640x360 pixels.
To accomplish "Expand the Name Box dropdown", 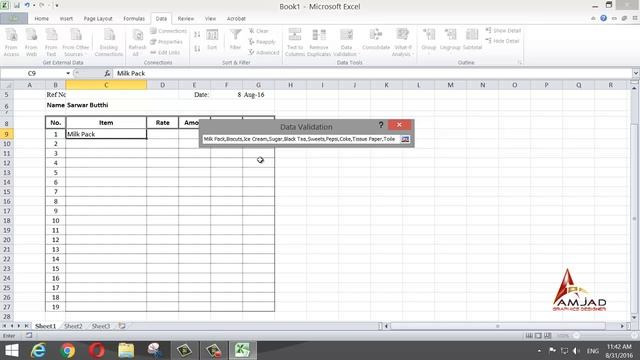I will pos(68,73).
